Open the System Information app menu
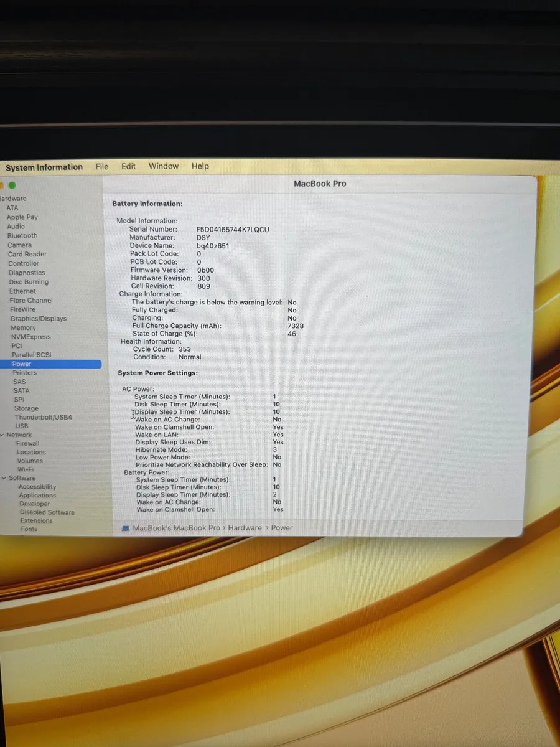The image size is (560, 747). tap(44, 167)
